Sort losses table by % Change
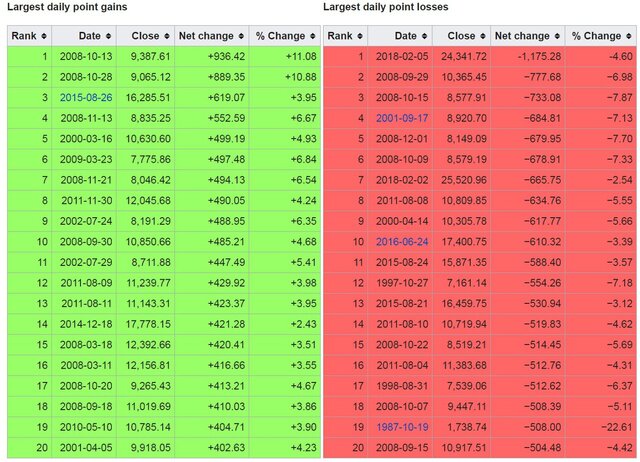 point(599,36)
